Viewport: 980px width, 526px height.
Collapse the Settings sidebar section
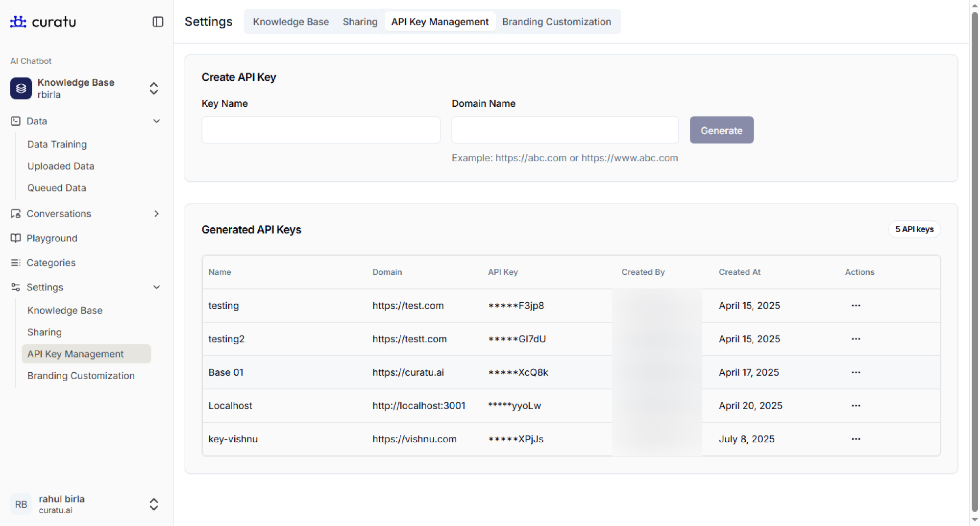click(x=157, y=287)
